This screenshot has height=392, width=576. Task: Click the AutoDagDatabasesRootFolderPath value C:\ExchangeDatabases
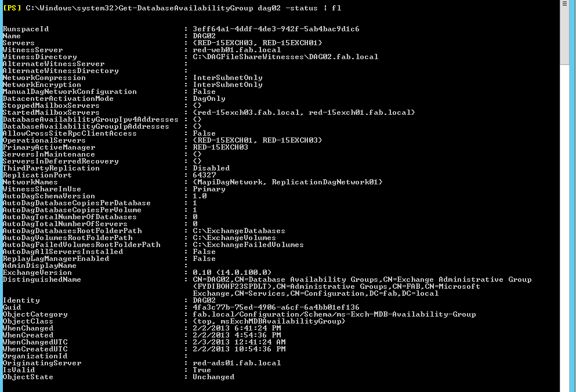click(x=239, y=231)
